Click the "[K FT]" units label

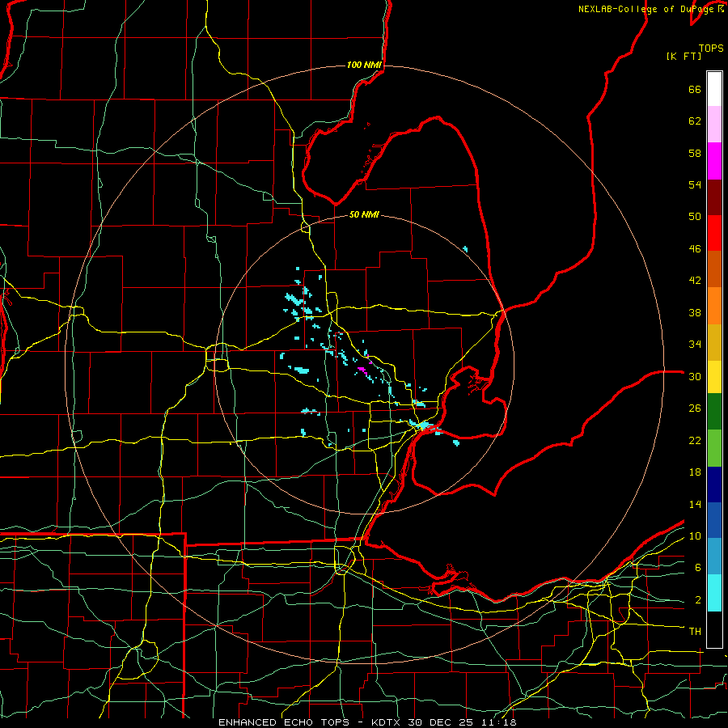pos(684,57)
